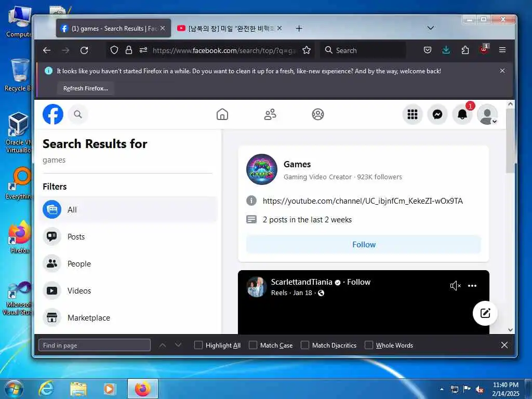Open Facebook search magnifier button

tap(78, 114)
